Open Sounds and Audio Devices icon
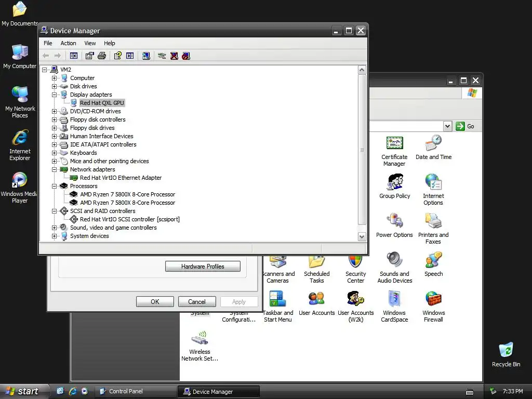Image resolution: width=532 pixels, height=399 pixels. (395, 268)
